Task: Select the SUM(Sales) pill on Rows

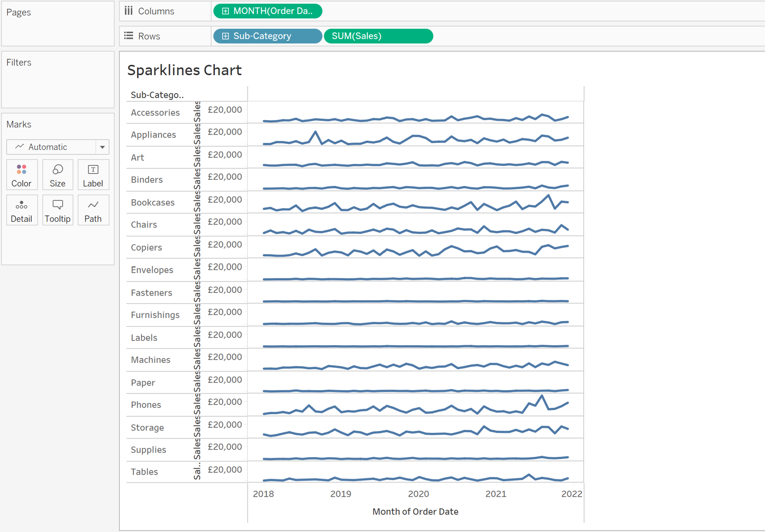Action: (378, 36)
